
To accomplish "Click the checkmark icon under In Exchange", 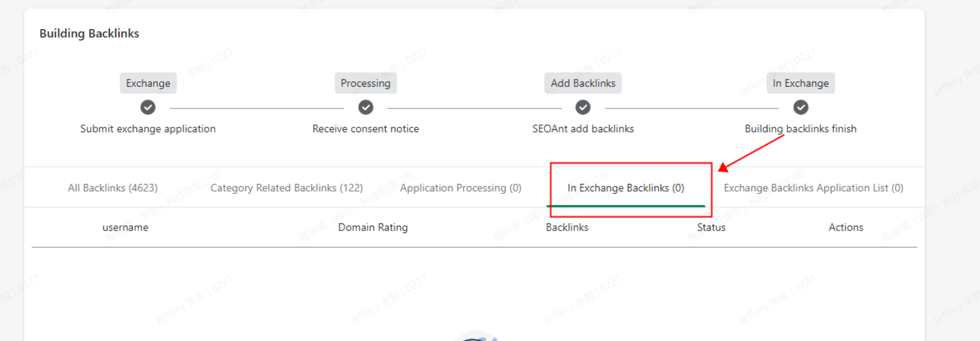I will pyautogui.click(x=801, y=107).
